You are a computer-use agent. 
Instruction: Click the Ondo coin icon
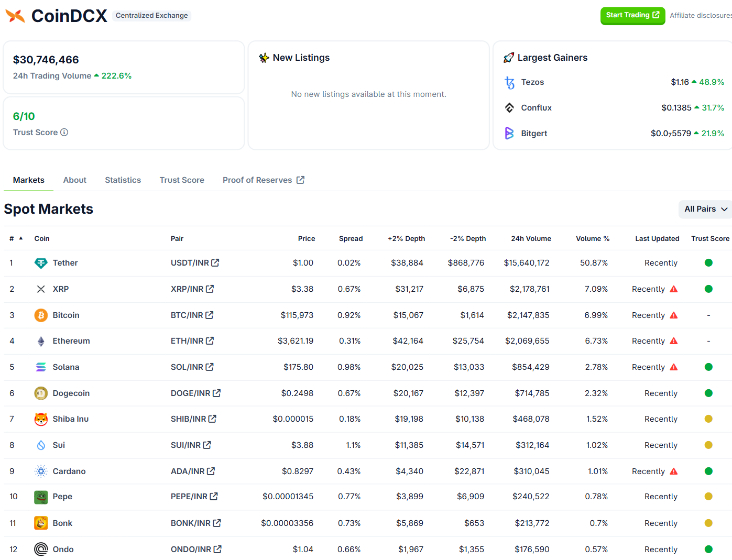tap(41, 549)
